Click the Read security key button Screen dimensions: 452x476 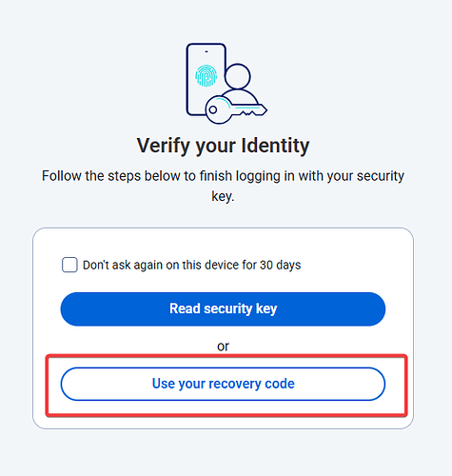[223, 309]
